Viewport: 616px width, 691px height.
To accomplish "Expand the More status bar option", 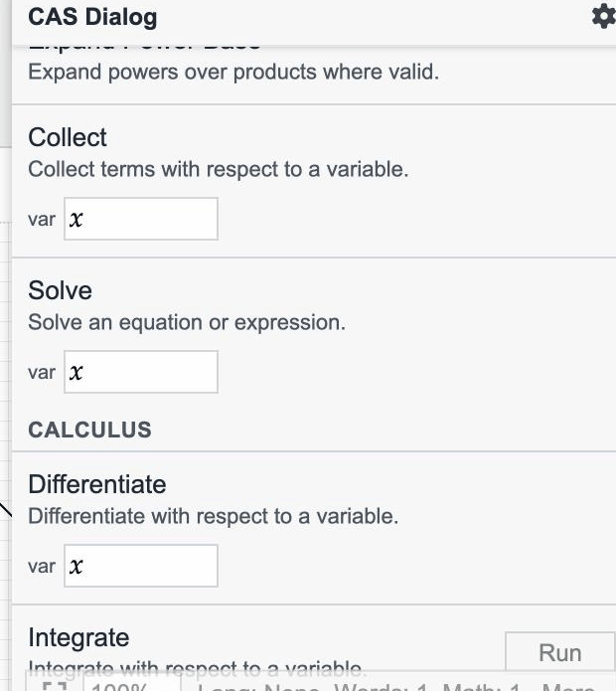I will pyautogui.click(x=568, y=687).
